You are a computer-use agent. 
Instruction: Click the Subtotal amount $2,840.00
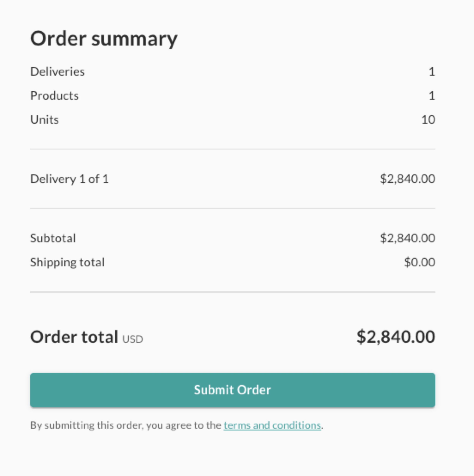tap(407, 238)
